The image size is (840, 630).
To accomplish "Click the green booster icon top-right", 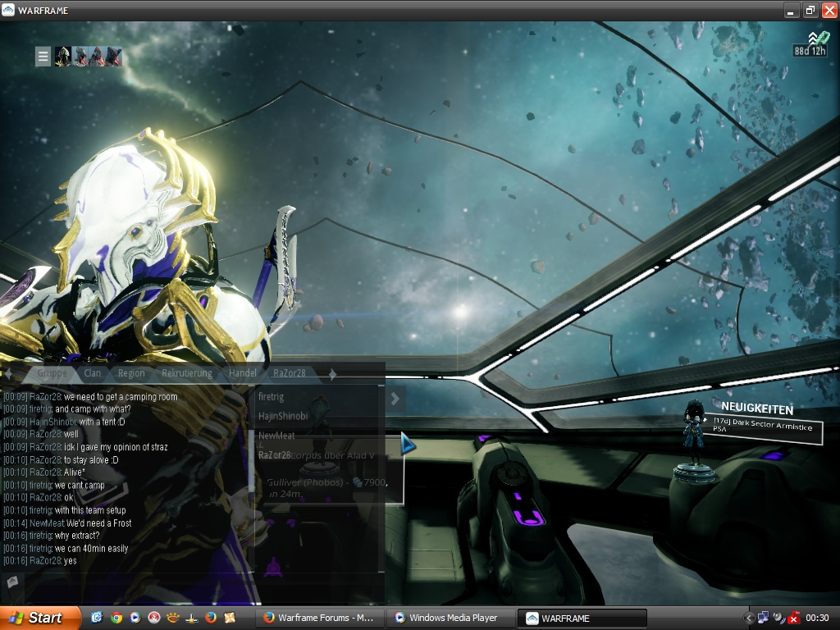I will pyautogui.click(x=824, y=38).
